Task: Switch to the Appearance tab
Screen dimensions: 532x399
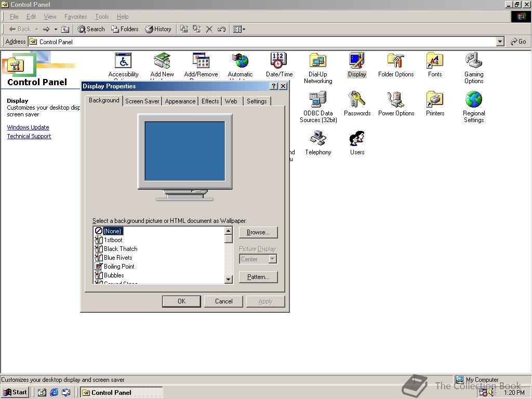Action: (180, 101)
